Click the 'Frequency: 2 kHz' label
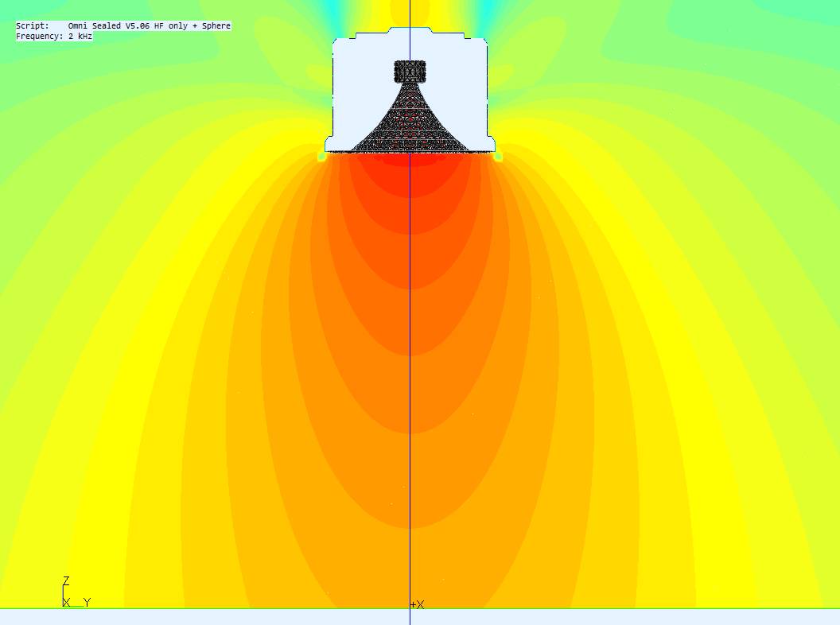 coord(54,37)
